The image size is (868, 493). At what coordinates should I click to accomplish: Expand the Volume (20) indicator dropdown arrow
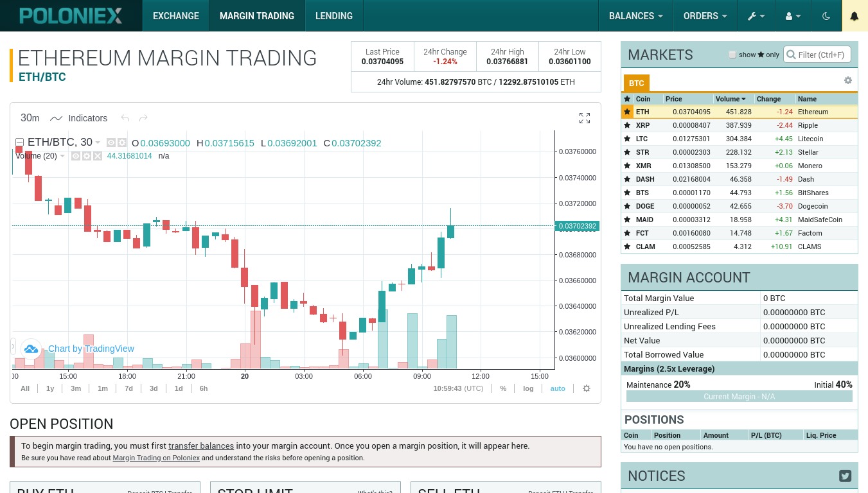click(62, 156)
